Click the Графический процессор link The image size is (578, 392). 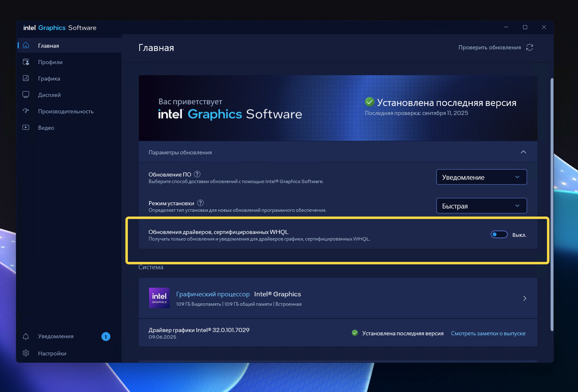(x=213, y=294)
